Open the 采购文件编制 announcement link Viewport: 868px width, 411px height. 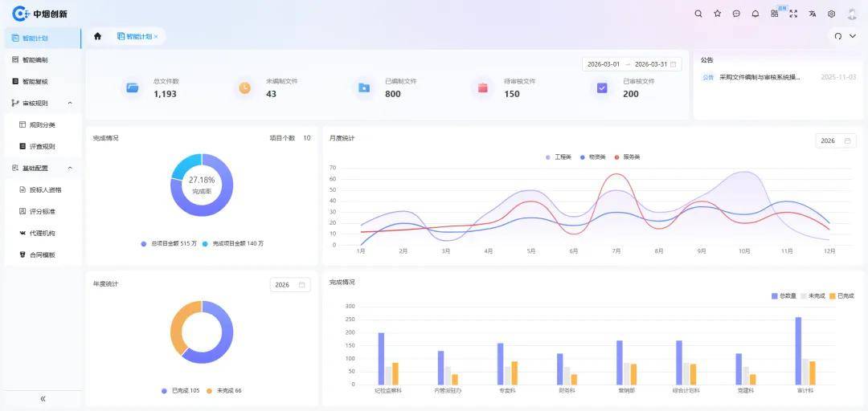[x=759, y=78]
